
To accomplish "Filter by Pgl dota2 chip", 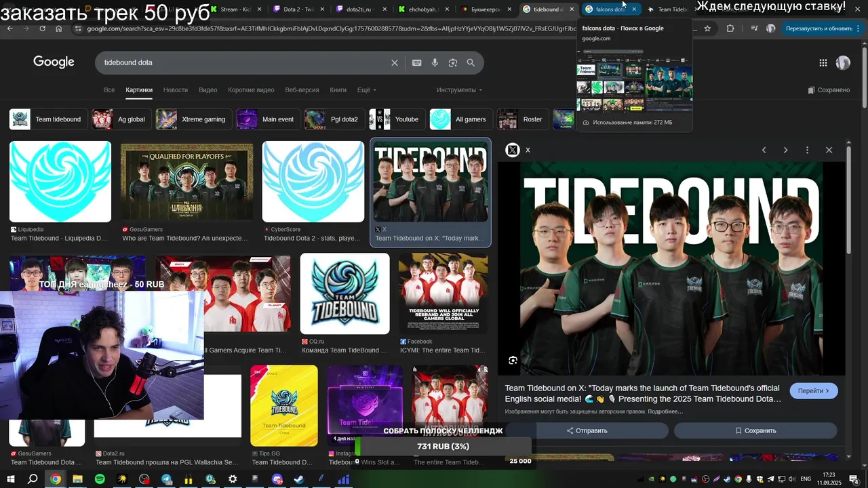I will point(334,119).
